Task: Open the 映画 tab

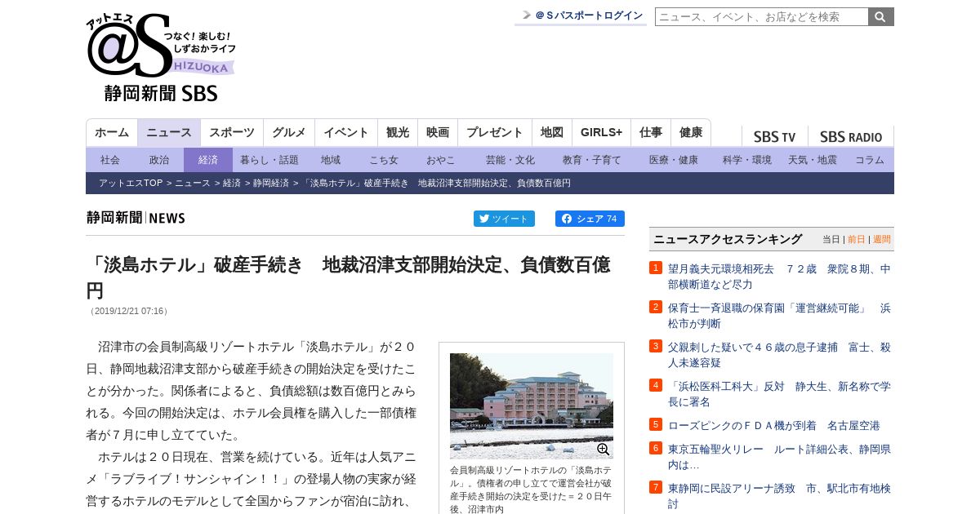Action: pos(438,133)
